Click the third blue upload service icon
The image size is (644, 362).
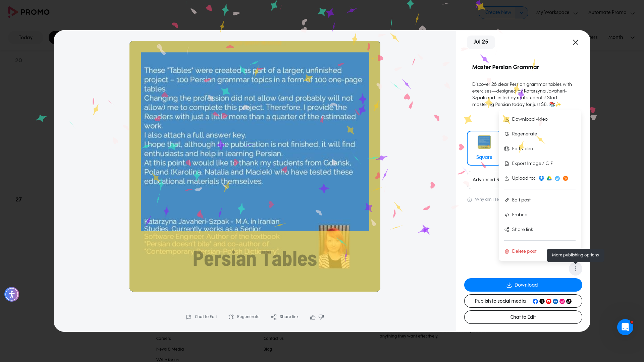pos(557,178)
